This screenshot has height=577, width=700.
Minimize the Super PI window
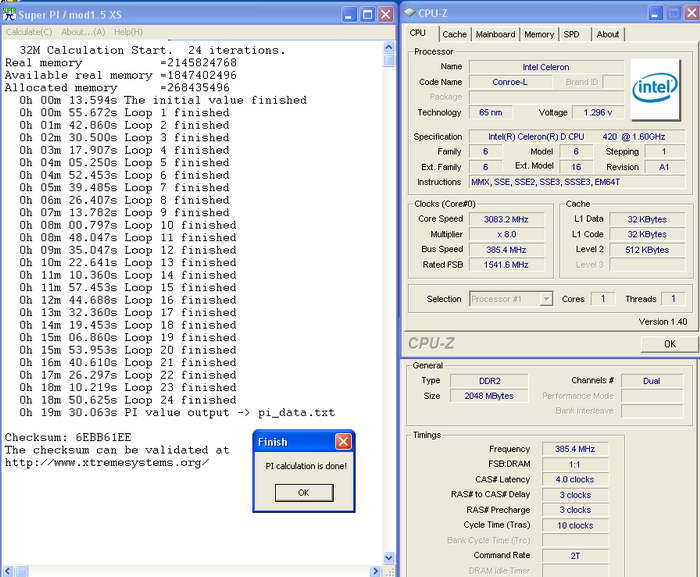tap(349, 15)
